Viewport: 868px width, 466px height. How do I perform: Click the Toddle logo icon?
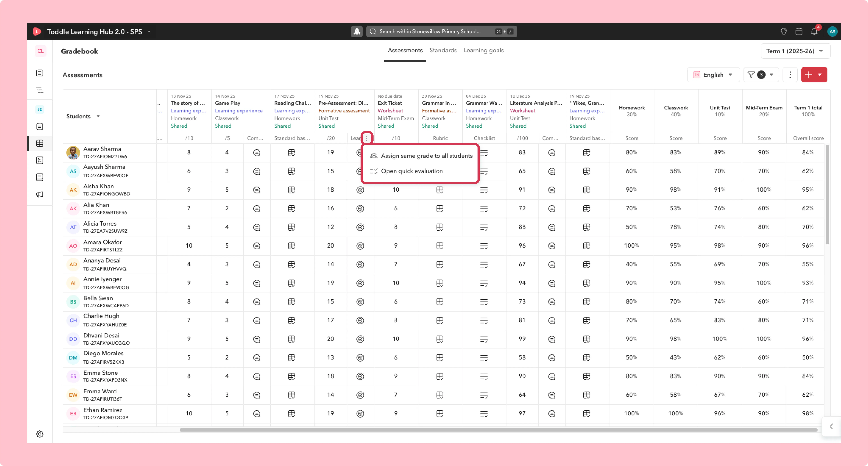click(x=37, y=31)
